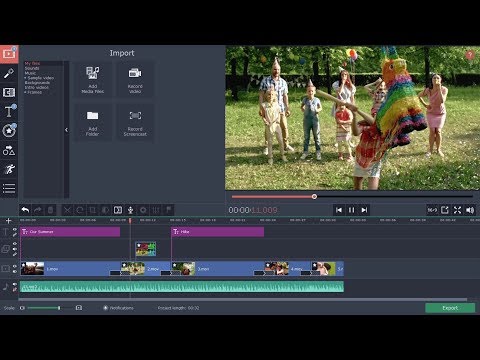Screen dimensions: 480x360
Task: Click the timeline Scale slider handle
Action: [59, 308]
